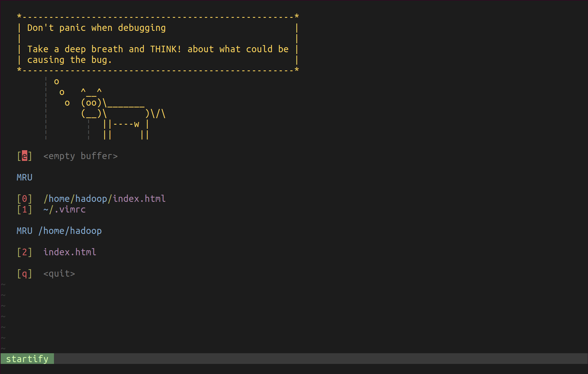Click the command line area below status bar
Image resolution: width=588 pixels, height=374 pixels.
[294, 369]
